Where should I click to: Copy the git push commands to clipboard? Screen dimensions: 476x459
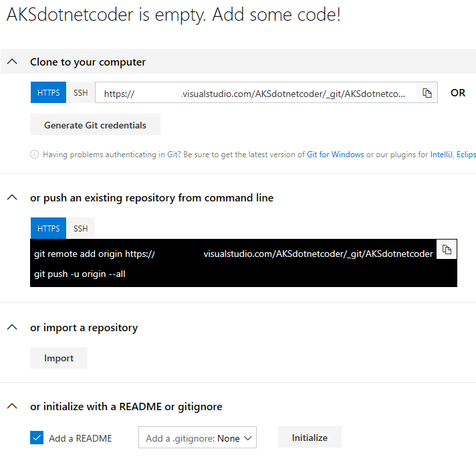(x=447, y=250)
